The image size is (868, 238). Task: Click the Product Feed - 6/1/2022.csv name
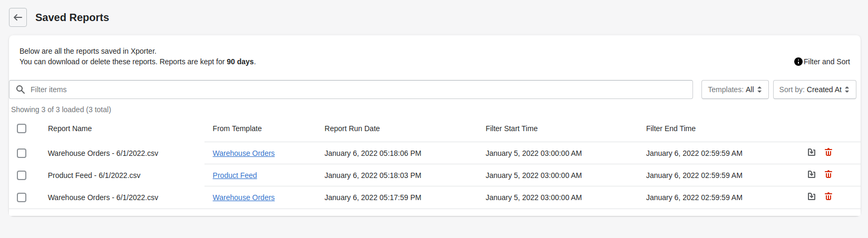94,175
